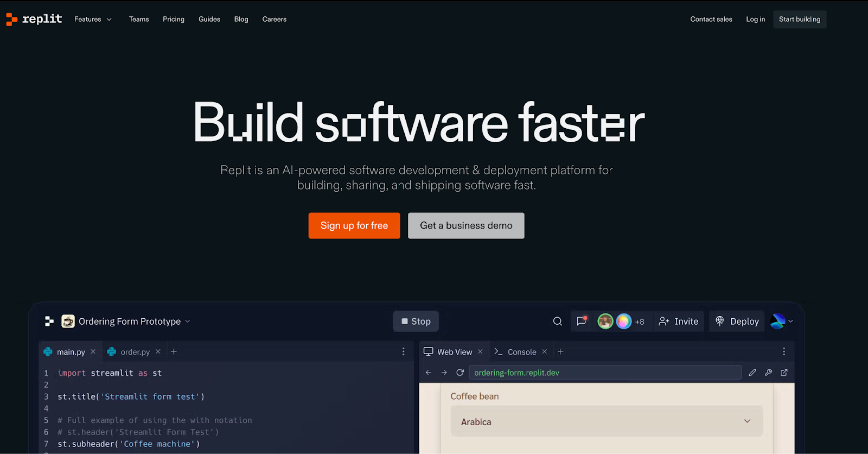Click the Invite button
The width and height of the screenshot is (868, 454).
point(679,321)
